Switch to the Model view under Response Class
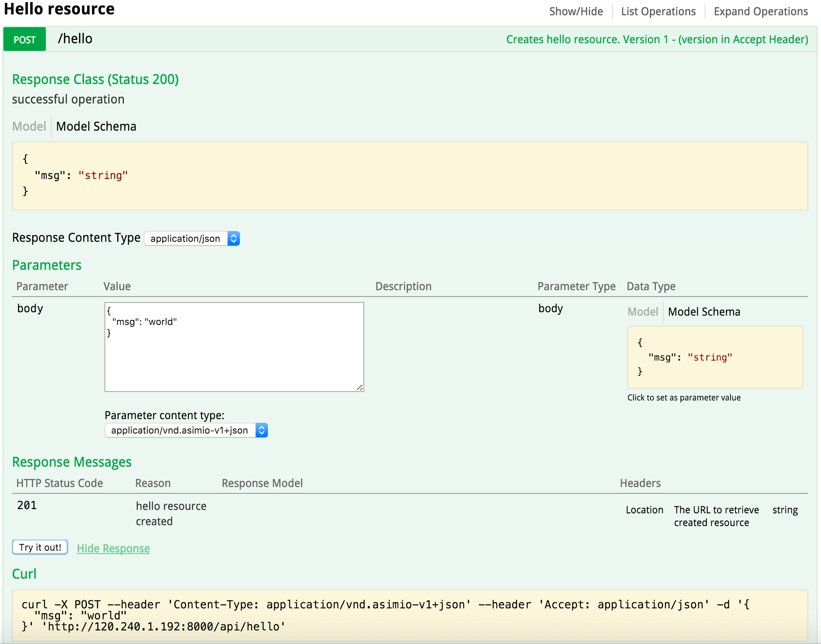Screen dimensions: 821x644 point(29,126)
